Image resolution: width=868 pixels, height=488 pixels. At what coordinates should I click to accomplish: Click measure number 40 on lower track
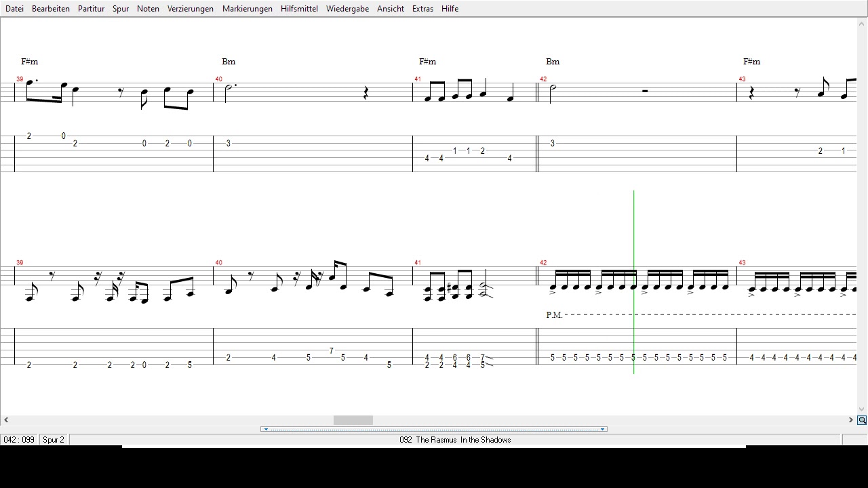[x=218, y=263]
